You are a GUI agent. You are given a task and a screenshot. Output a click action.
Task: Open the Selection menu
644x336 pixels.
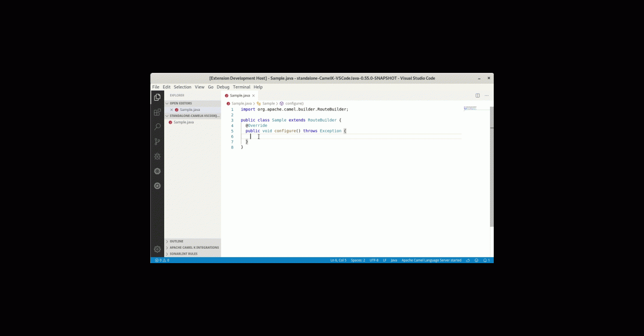182,87
